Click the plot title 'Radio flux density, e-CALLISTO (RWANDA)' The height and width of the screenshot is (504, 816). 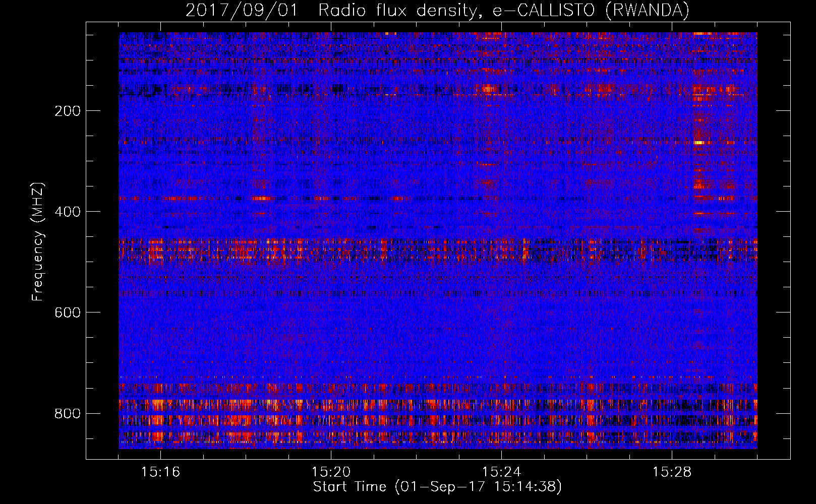pos(504,10)
